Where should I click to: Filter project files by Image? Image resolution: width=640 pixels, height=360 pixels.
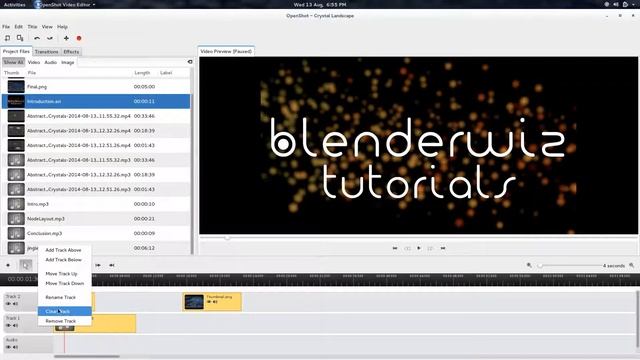pyautogui.click(x=68, y=62)
